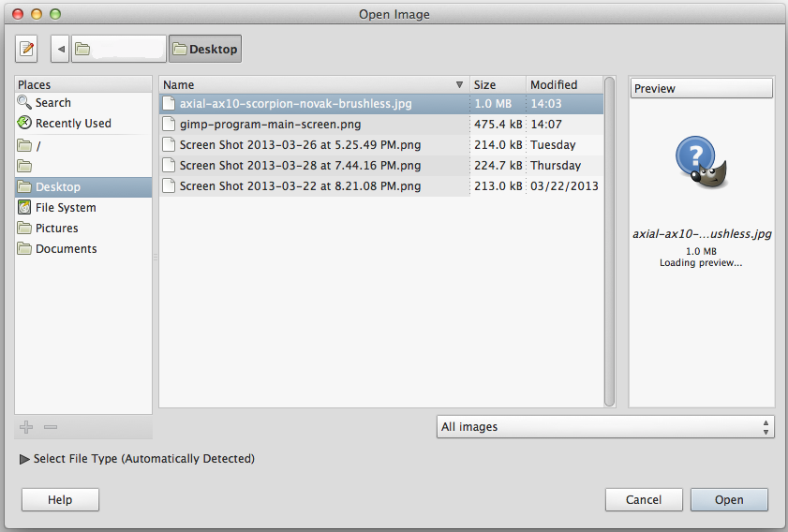The width and height of the screenshot is (788, 532).
Task: Toggle the Desktop path bar button
Action: pyautogui.click(x=204, y=49)
